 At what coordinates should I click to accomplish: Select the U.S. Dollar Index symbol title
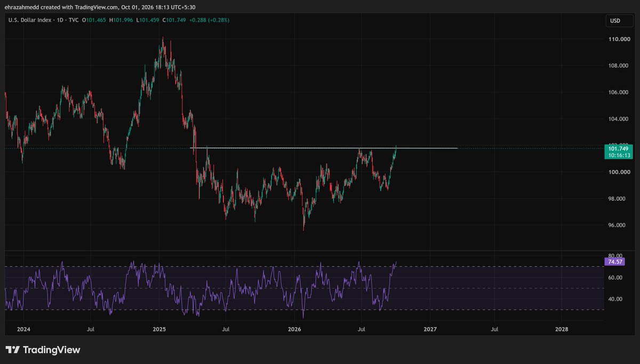(30, 20)
